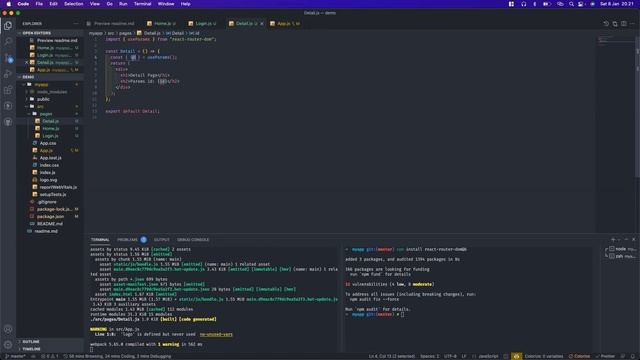The image size is (640, 360).
Task: Click the Spaces: 2 indentation status item
Action: click(x=430, y=356)
